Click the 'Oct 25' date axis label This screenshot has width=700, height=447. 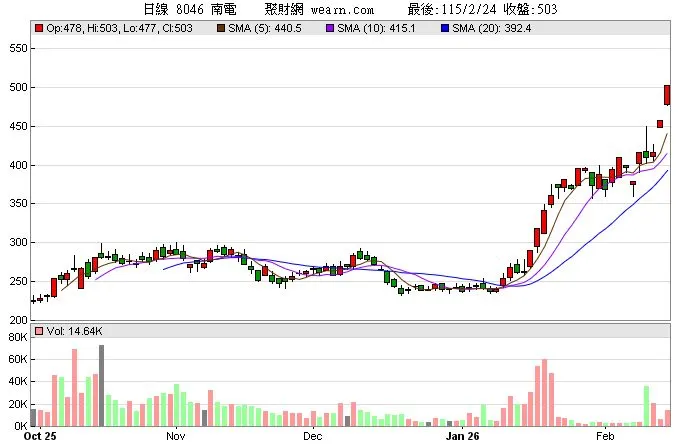tap(40, 436)
